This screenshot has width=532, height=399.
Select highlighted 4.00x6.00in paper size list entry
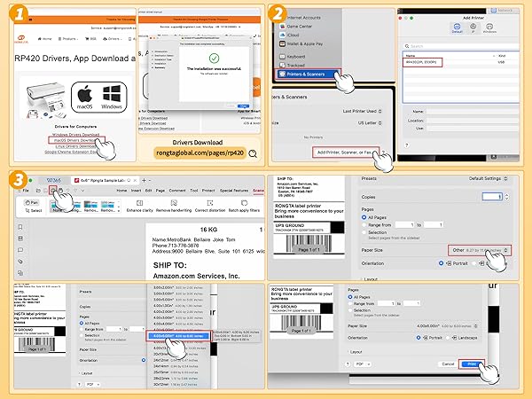tap(179, 336)
